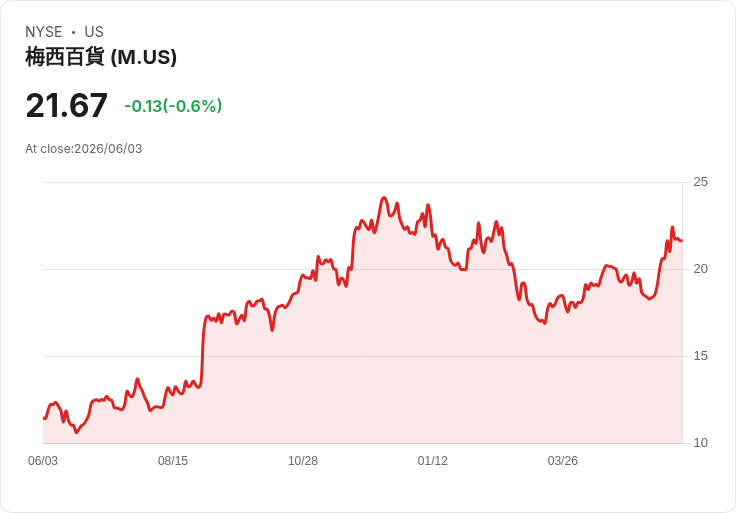Click the chart's highest peak near 24
736x513 pixels.
[384, 198]
